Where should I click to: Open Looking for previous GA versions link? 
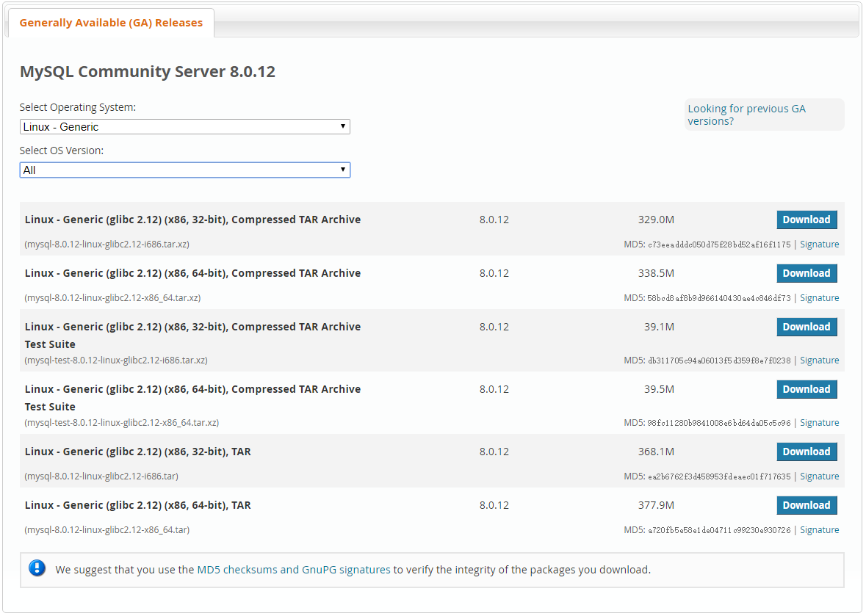pos(746,115)
